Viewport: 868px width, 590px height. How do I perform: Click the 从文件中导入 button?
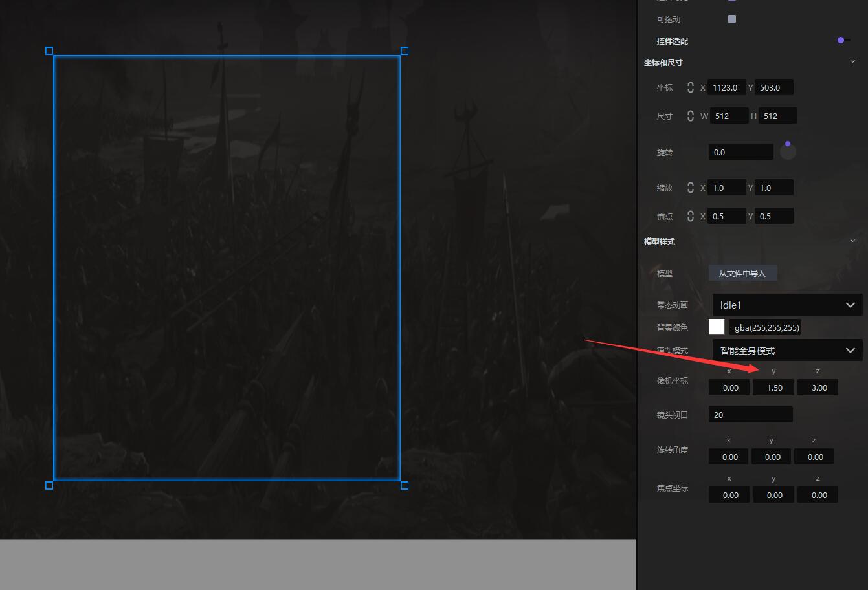(742, 273)
